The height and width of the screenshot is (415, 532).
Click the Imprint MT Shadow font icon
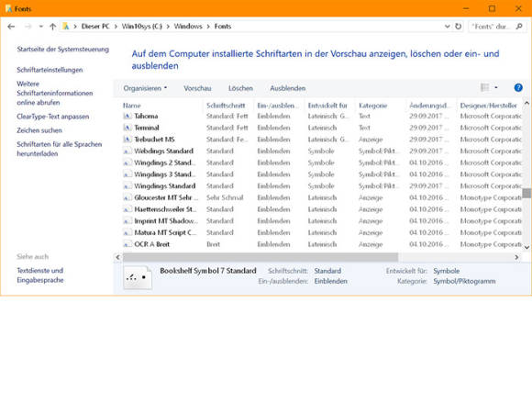(x=127, y=221)
